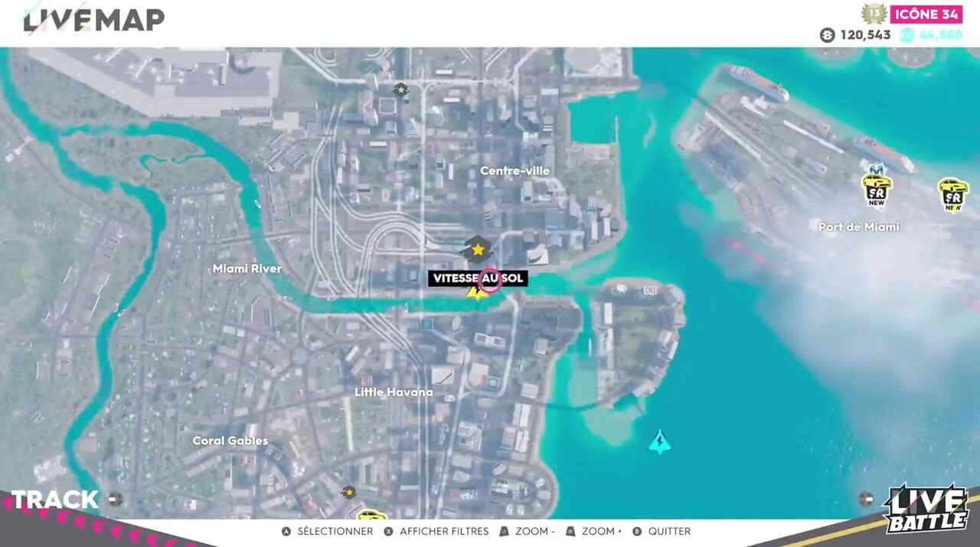Screen dimensions: 980x547
Task: Click the Zoom + prompt
Action: tap(594, 531)
